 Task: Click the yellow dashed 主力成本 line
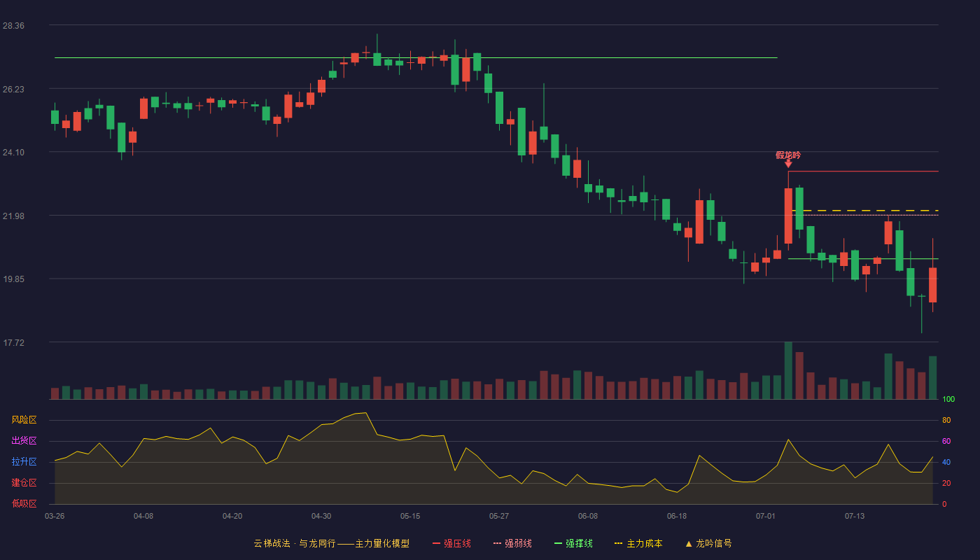[864, 210]
